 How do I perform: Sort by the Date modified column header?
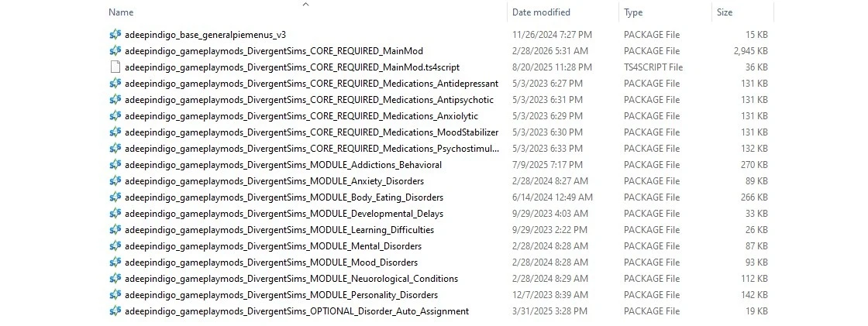pos(541,12)
